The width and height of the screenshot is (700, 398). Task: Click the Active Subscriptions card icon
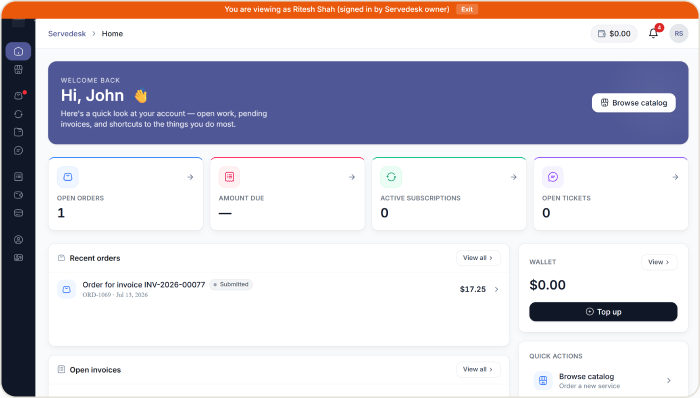coord(391,177)
